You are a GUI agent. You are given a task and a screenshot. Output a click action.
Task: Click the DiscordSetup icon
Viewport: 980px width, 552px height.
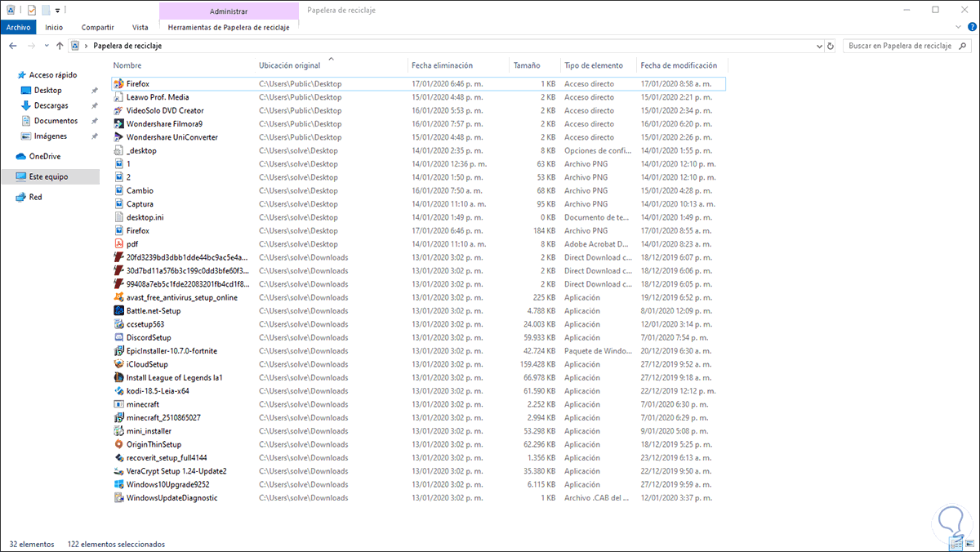[118, 337]
